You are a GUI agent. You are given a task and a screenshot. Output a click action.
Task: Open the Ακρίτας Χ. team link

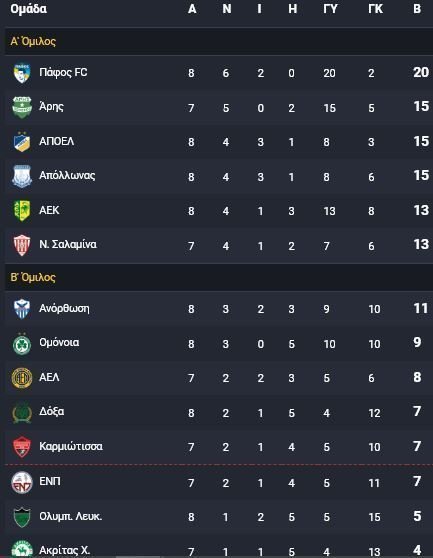coord(64,551)
